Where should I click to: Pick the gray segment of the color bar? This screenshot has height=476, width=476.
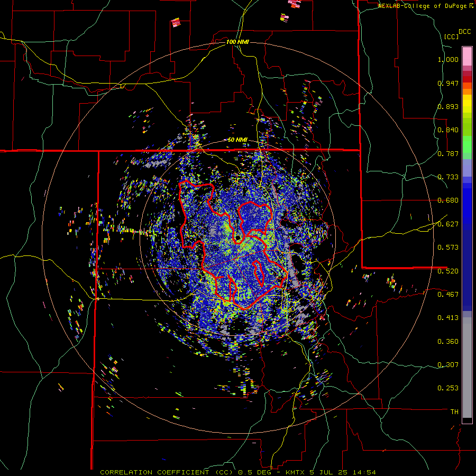[467, 368]
